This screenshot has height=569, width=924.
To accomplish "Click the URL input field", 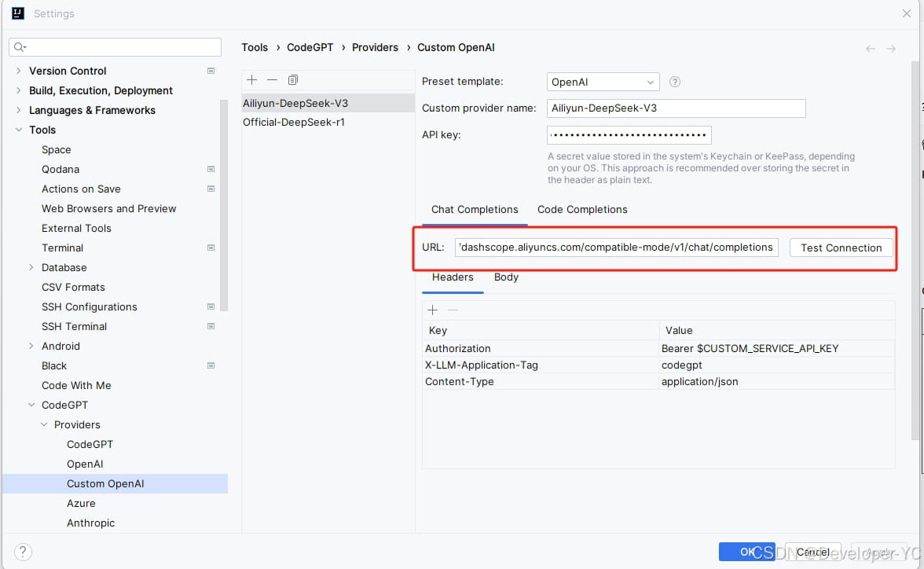I will (616, 248).
